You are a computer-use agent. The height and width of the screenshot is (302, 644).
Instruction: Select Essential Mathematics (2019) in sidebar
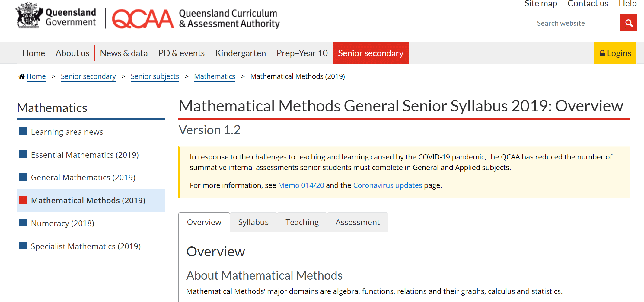pos(85,155)
